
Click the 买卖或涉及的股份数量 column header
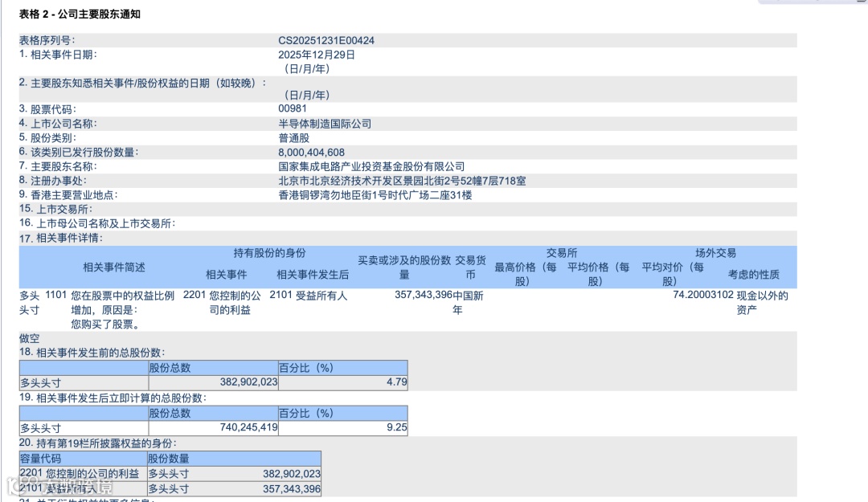(x=404, y=267)
